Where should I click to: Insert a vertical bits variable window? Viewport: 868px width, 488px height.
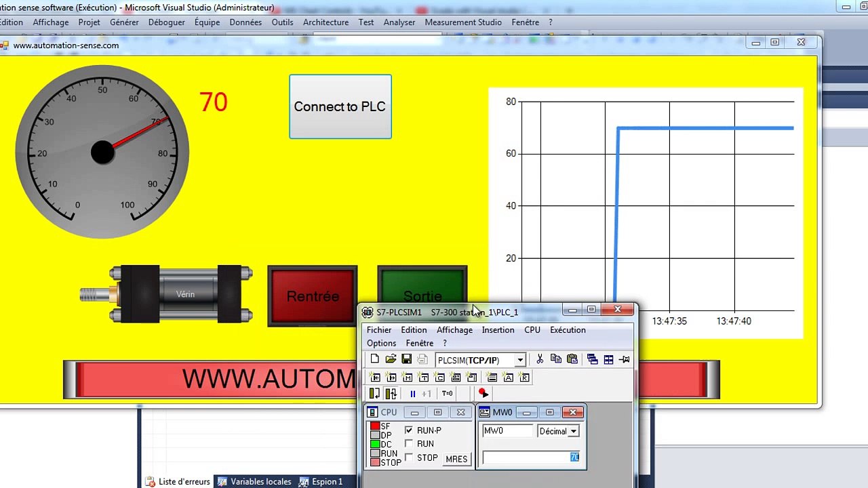(473, 377)
